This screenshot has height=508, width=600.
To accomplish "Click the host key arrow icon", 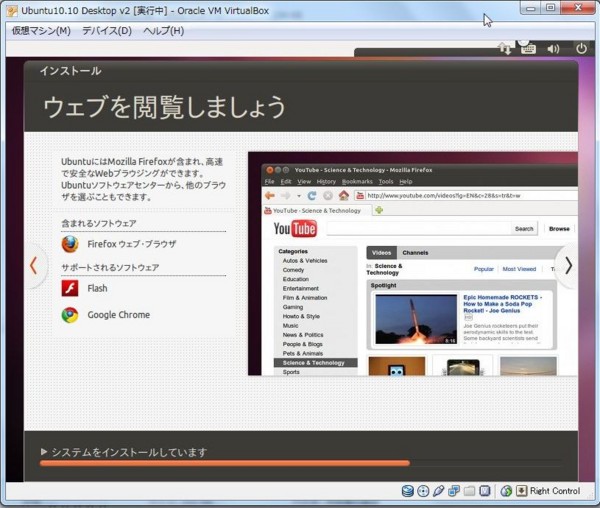I will 521,491.
